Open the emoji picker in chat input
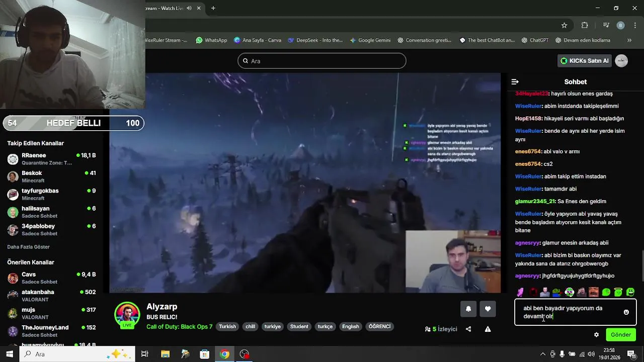Screen dimensions: 644x362 click(626, 312)
